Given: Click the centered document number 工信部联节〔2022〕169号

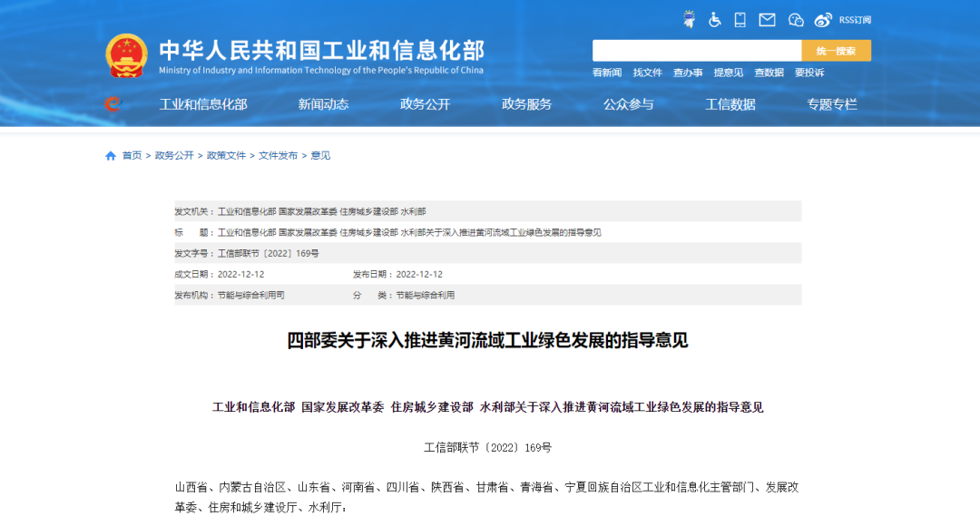Looking at the screenshot, I should click(487, 447).
